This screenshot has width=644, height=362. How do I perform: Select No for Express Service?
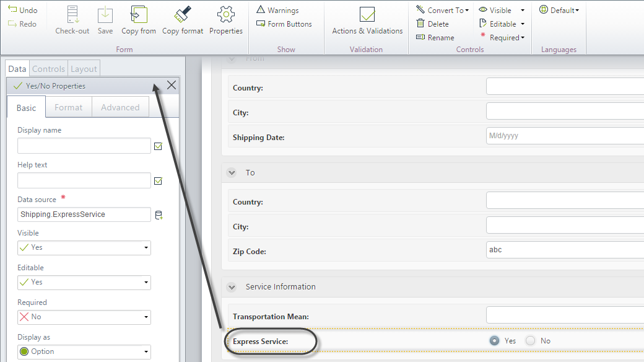[x=531, y=340]
